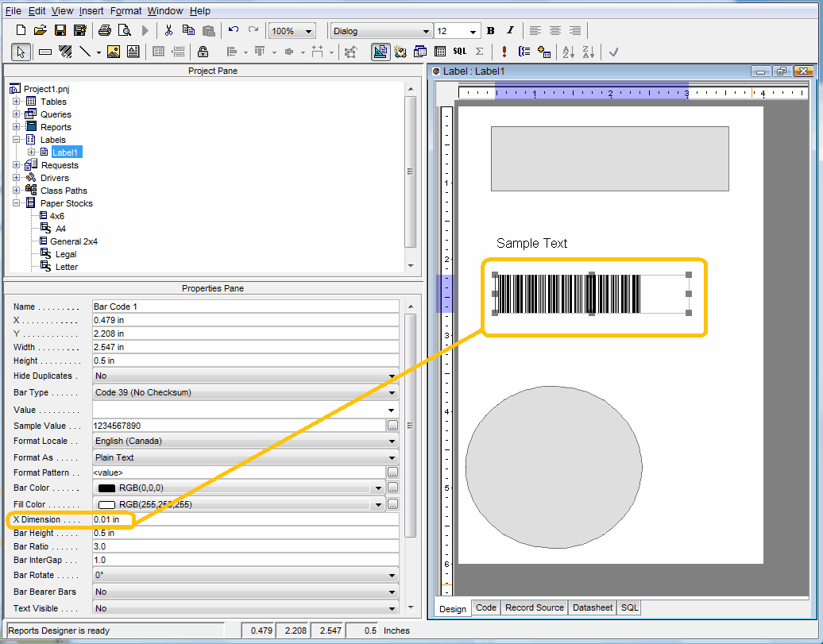Click the Bar Height value field
The height and width of the screenshot is (644, 823).
(245, 534)
